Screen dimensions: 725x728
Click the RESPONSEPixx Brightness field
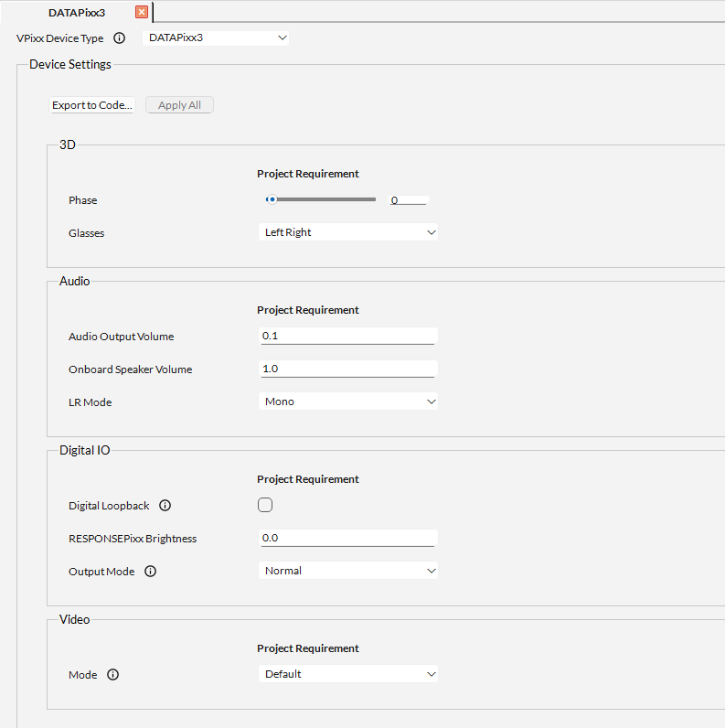pyautogui.click(x=348, y=538)
